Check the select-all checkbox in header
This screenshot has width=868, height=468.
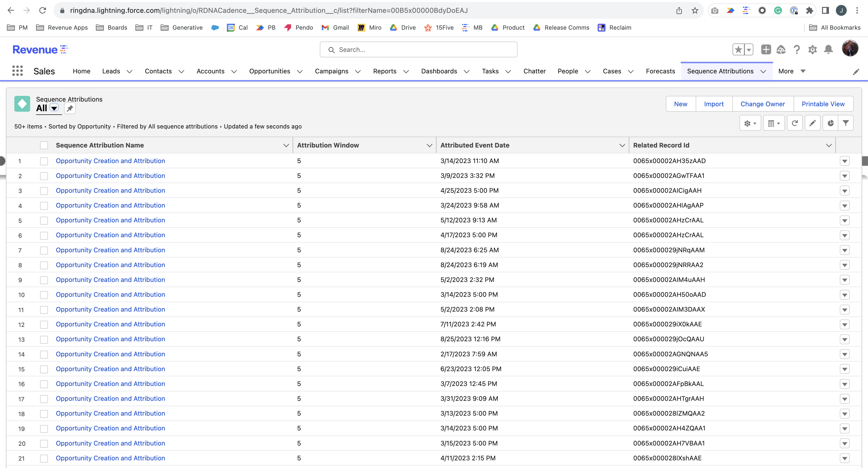pyautogui.click(x=44, y=145)
